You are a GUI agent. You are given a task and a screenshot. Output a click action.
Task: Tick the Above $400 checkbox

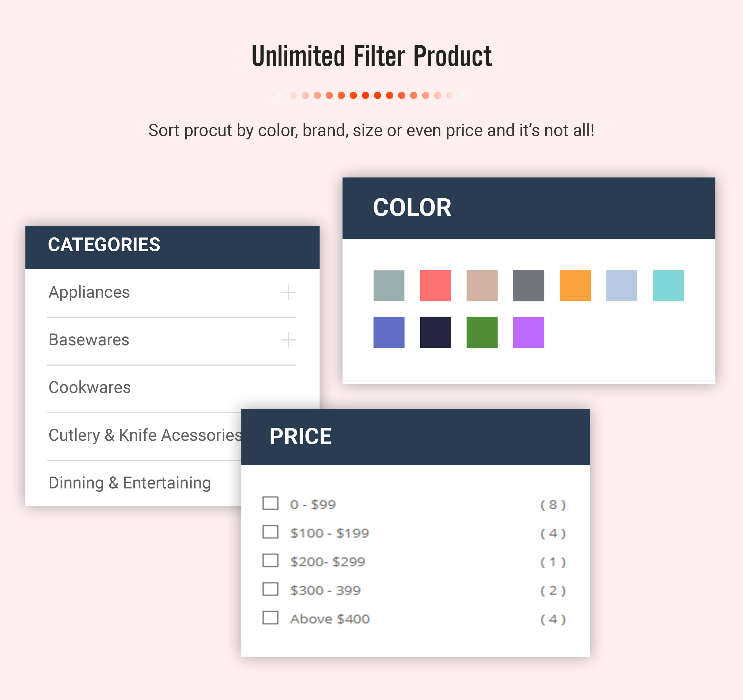coord(270,618)
